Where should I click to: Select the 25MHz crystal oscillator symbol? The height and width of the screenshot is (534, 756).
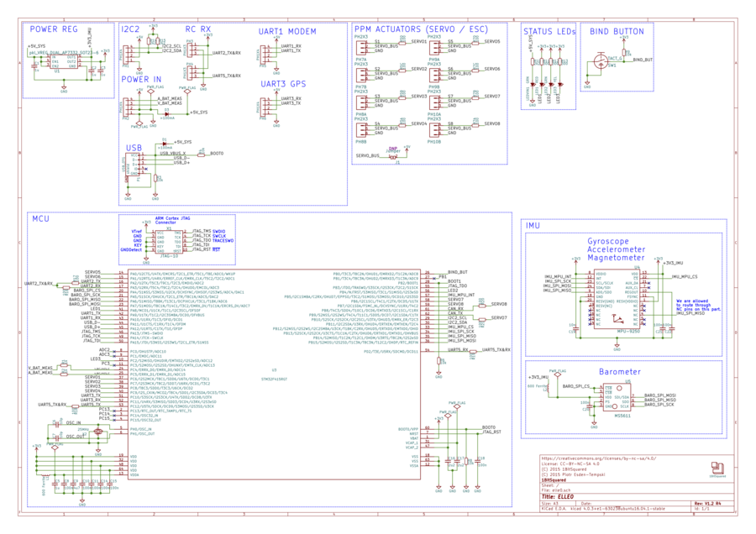pos(98,431)
